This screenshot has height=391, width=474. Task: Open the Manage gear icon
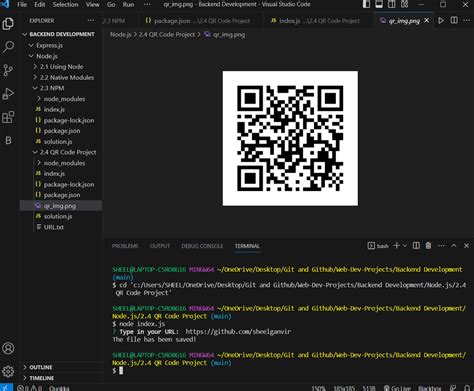[8, 371]
